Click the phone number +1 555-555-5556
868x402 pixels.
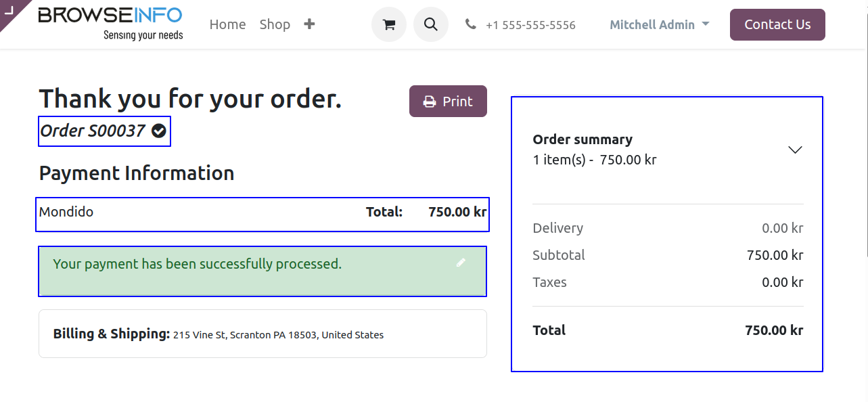pyautogui.click(x=530, y=25)
